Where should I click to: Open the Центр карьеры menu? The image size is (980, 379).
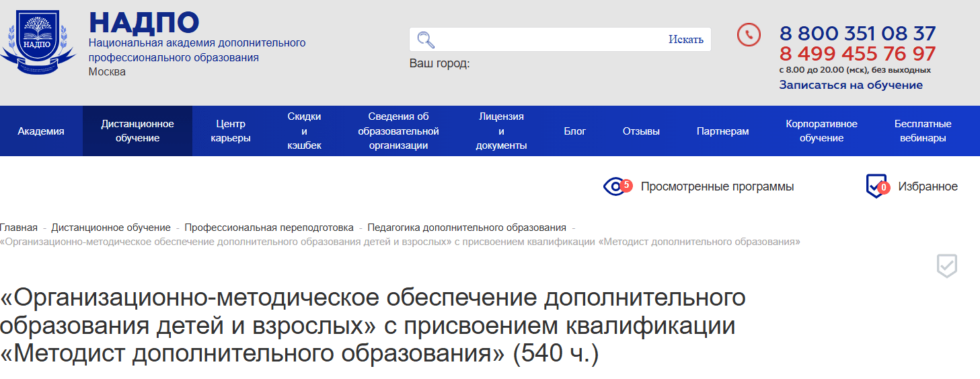[x=231, y=131]
